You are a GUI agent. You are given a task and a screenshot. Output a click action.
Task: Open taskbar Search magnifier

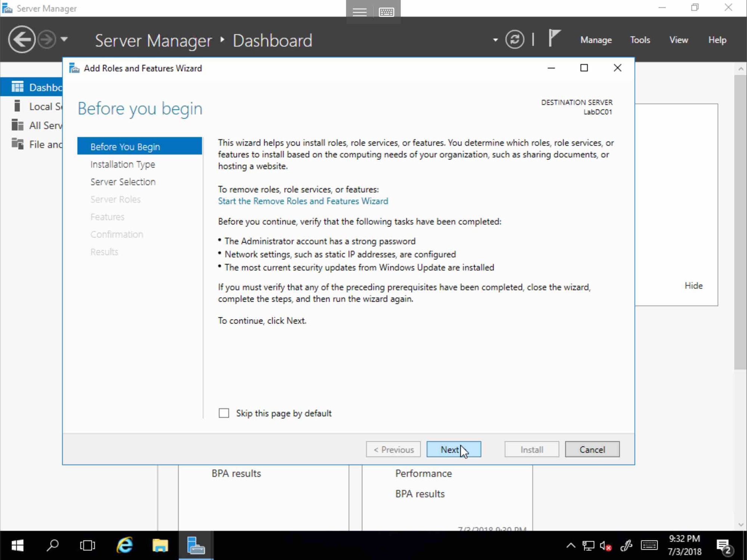(52, 546)
